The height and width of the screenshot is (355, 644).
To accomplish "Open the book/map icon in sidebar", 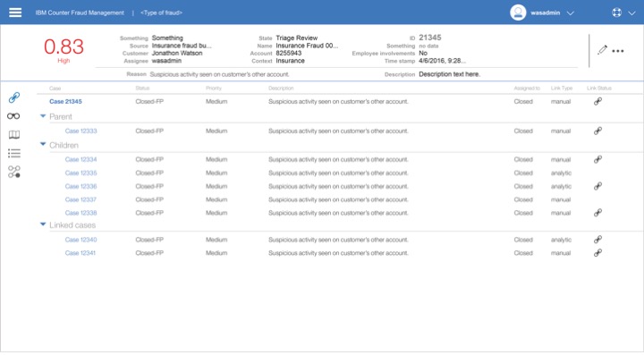I will click(14, 135).
